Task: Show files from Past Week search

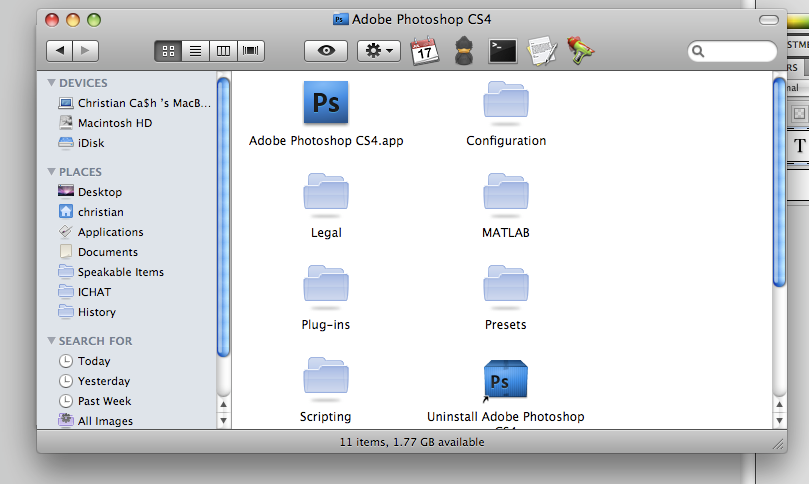Action: coord(94,401)
